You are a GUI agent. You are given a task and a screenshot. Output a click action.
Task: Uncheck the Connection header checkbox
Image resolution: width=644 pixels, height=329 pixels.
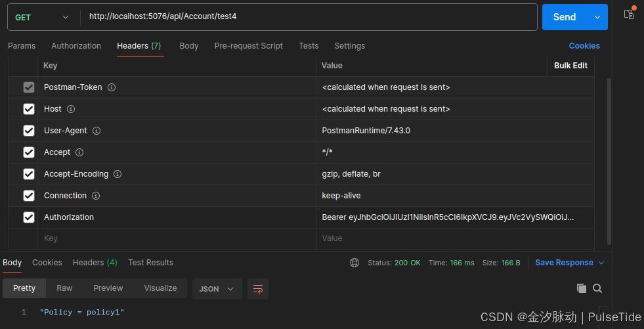29,196
